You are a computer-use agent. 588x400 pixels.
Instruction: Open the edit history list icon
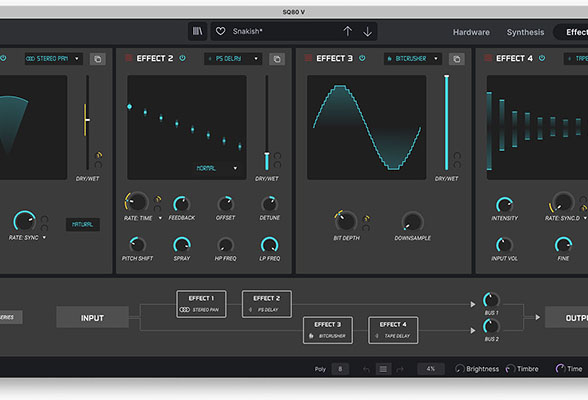coord(383,369)
